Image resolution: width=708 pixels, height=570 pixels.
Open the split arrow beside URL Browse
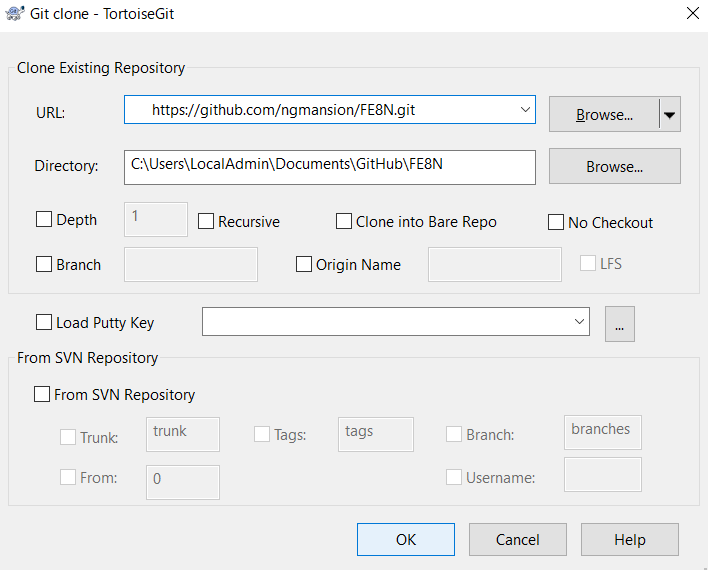coord(670,114)
